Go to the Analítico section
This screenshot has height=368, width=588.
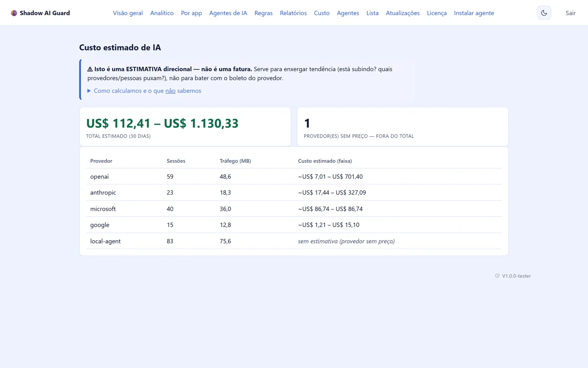(162, 13)
